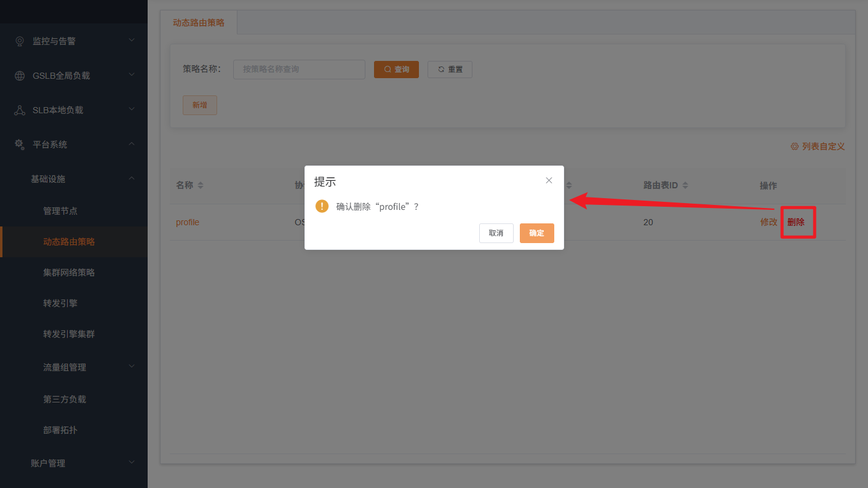The image size is (868, 488).
Task: Open 管理节点 in the sidebar
Action: pos(60,211)
